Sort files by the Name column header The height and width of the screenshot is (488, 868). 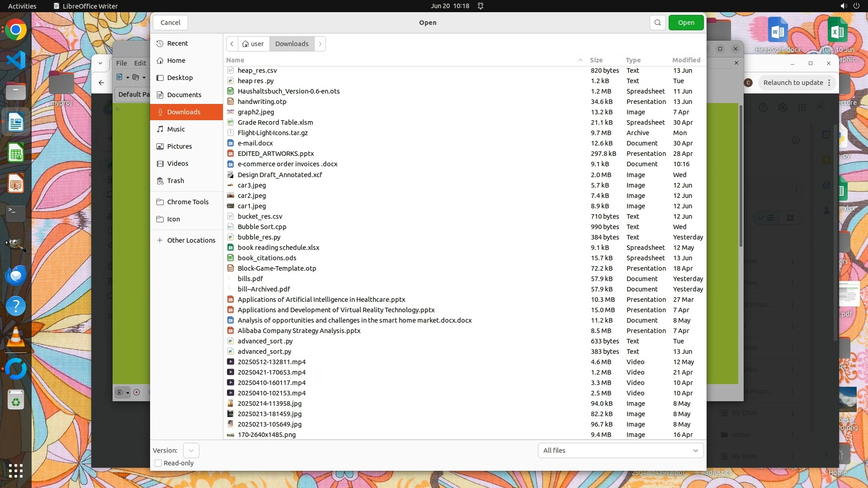235,60
